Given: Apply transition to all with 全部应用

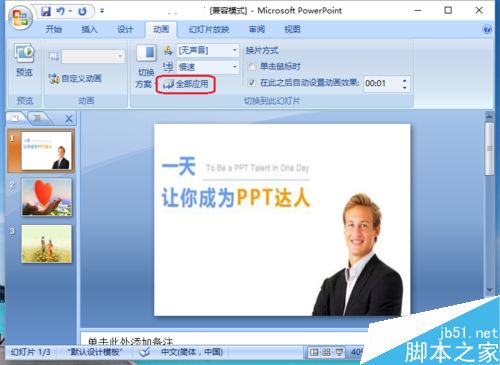Looking at the screenshot, I should (186, 84).
